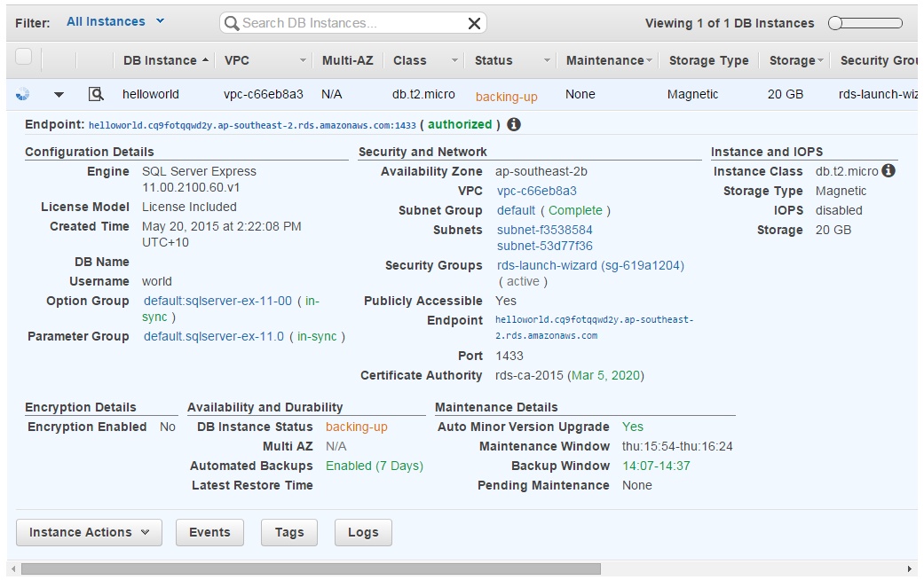Click the SQL Server Express engine value
This screenshot has height=580, width=924.
199,179
